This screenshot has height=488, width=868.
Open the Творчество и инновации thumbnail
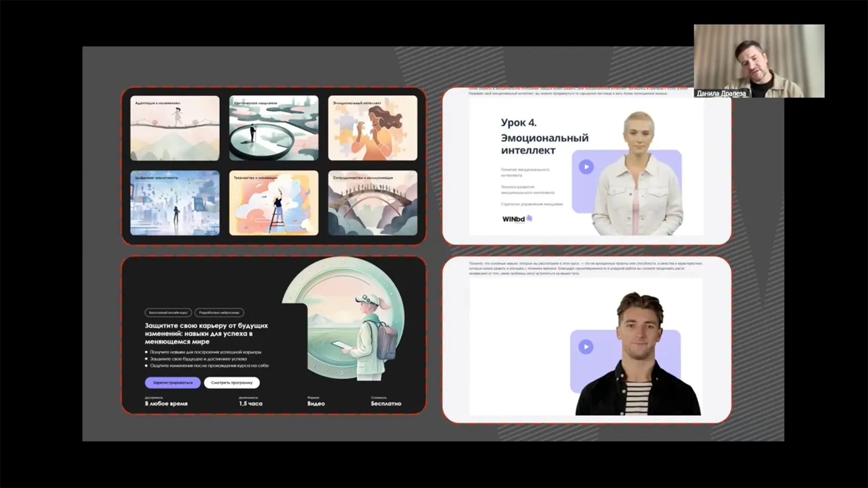pos(274,203)
